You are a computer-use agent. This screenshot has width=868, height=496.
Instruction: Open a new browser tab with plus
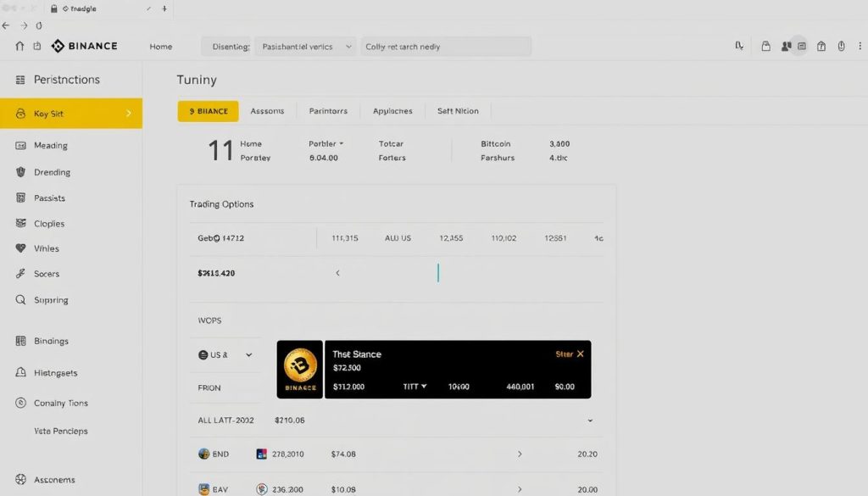tap(164, 8)
